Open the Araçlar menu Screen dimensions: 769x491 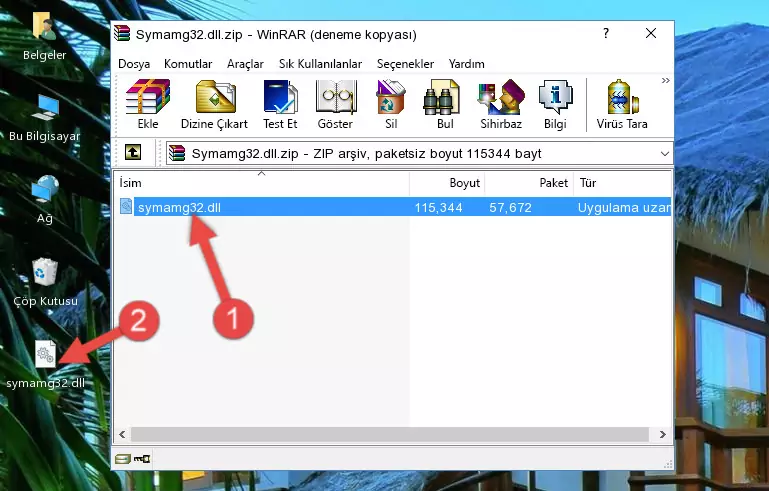pos(245,64)
